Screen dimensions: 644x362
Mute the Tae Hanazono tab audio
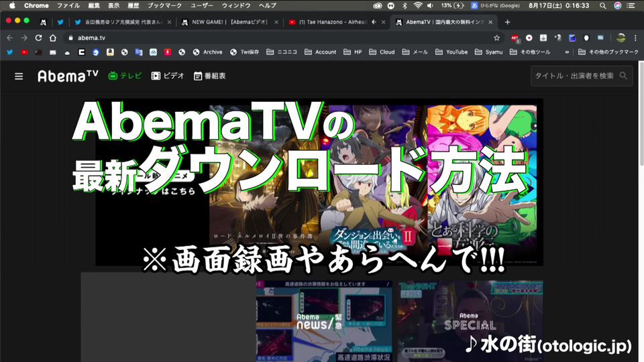point(374,22)
